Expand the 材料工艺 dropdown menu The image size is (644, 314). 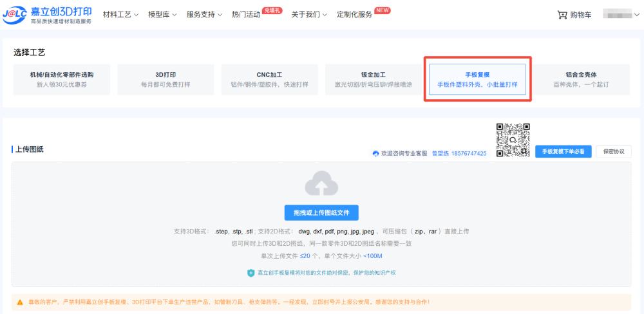pyautogui.click(x=120, y=15)
